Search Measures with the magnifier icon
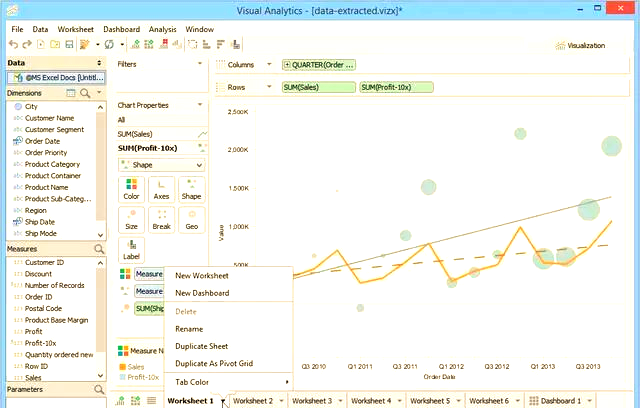The width and height of the screenshot is (640, 408). coord(99,249)
